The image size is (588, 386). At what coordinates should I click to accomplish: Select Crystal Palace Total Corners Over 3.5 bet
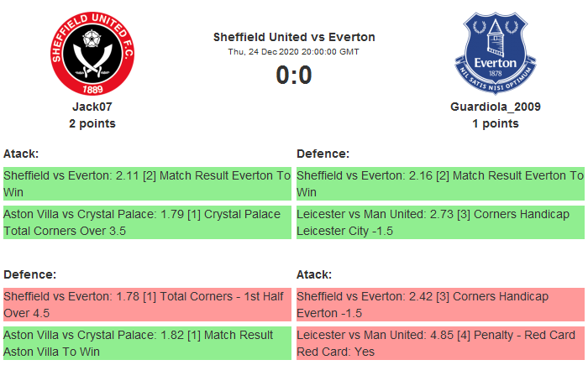147,222
